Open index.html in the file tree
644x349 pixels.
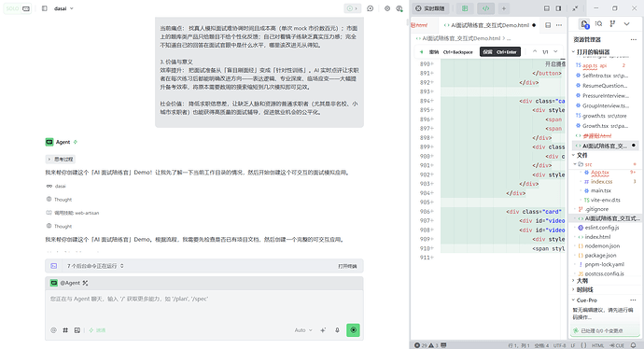coord(597,237)
